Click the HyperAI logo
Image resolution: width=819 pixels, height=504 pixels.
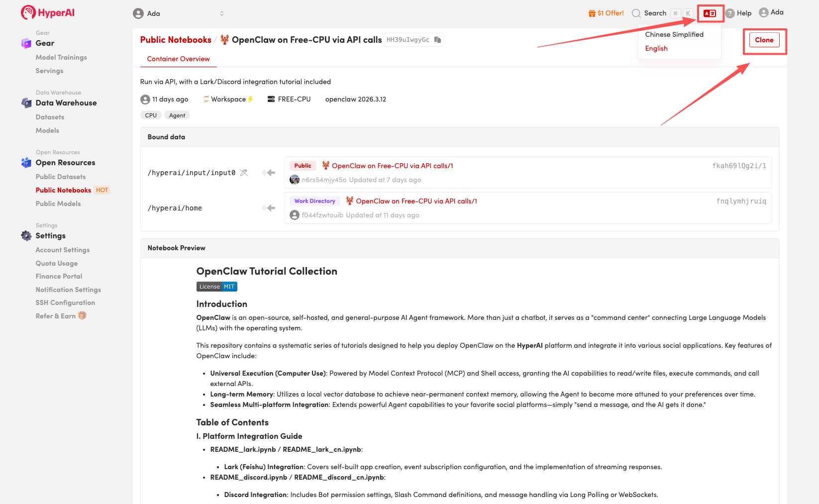click(x=48, y=12)
